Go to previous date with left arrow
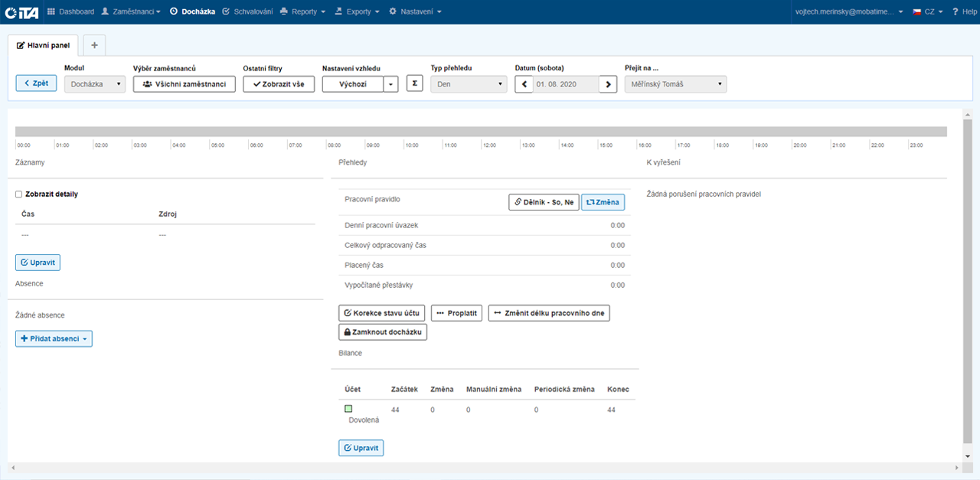The height and width of the screenshot is (480, 980). (x=524, y=84)
